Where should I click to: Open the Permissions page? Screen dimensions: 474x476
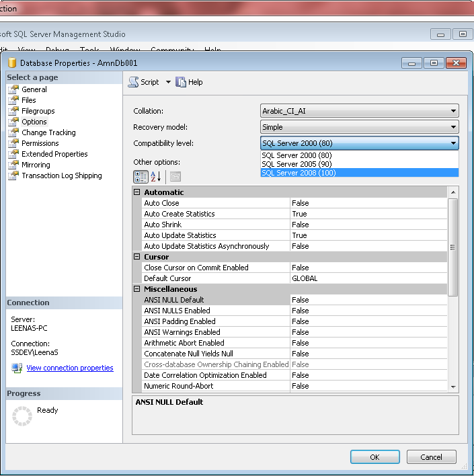pyautogui.click(x=40, y=143)
